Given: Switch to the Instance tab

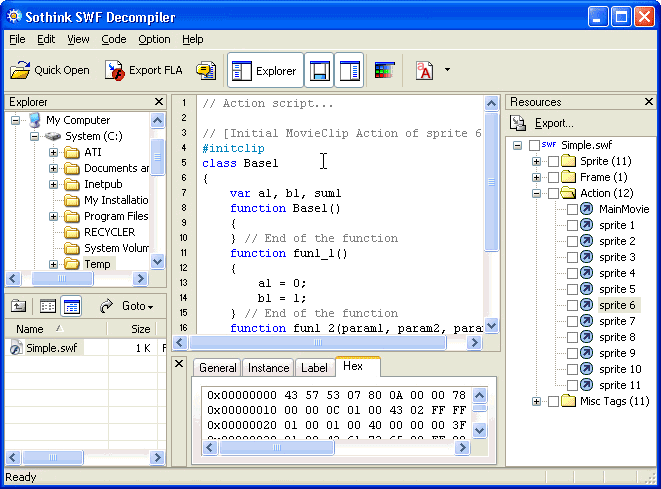Looking at the screenshot, I should (x=268, y=368).
